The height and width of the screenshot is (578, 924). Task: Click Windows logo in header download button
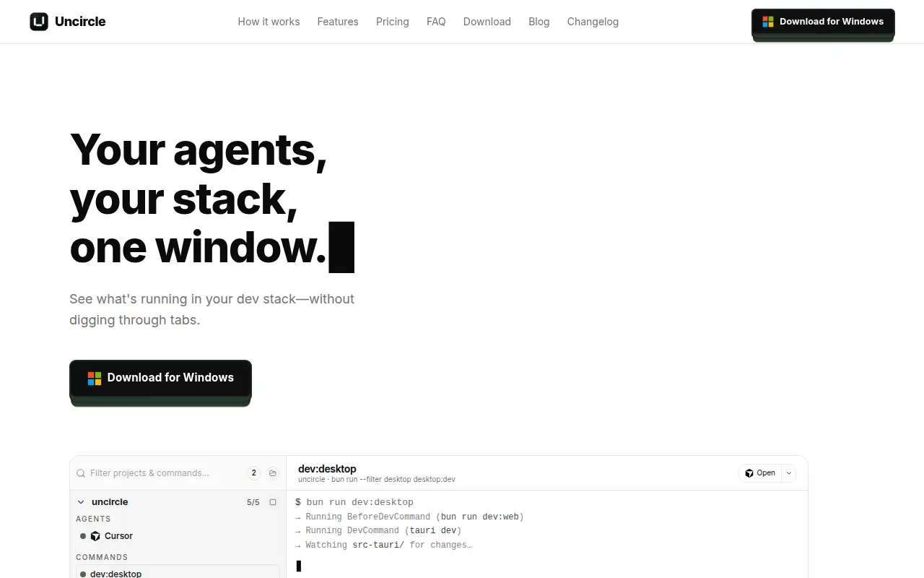click(x=768, y=22)
